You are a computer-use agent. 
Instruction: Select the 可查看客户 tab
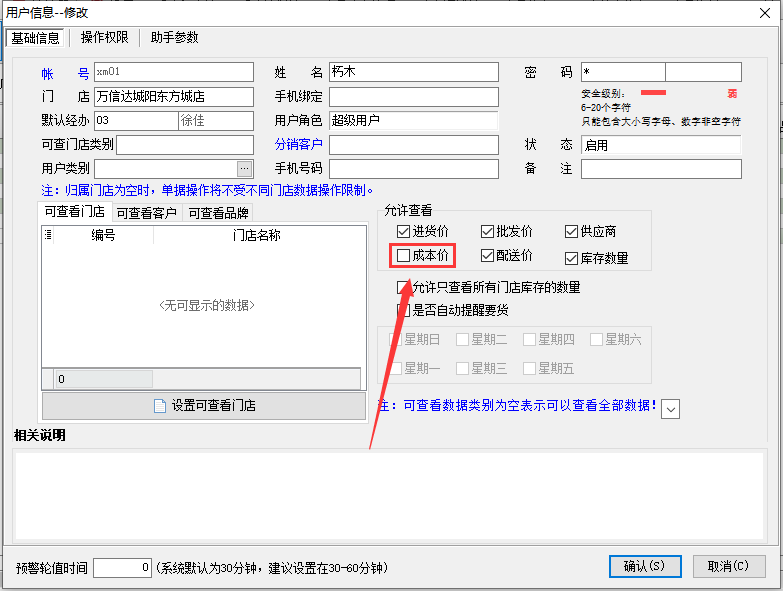[147, 213]
